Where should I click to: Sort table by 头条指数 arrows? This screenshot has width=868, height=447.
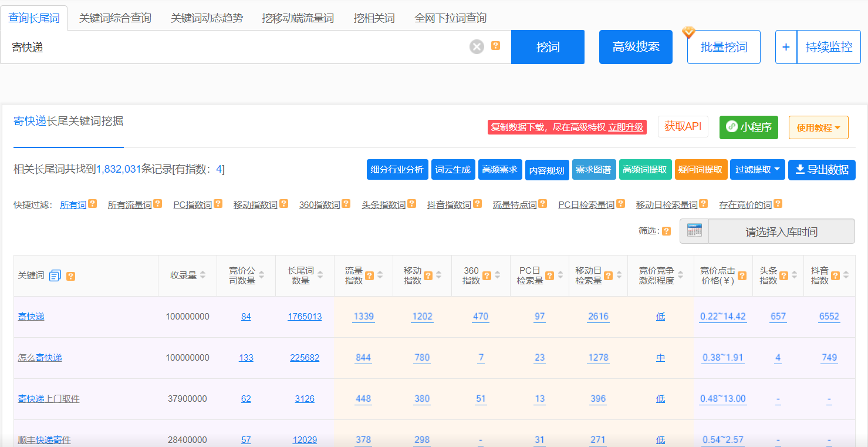point(794,275)
